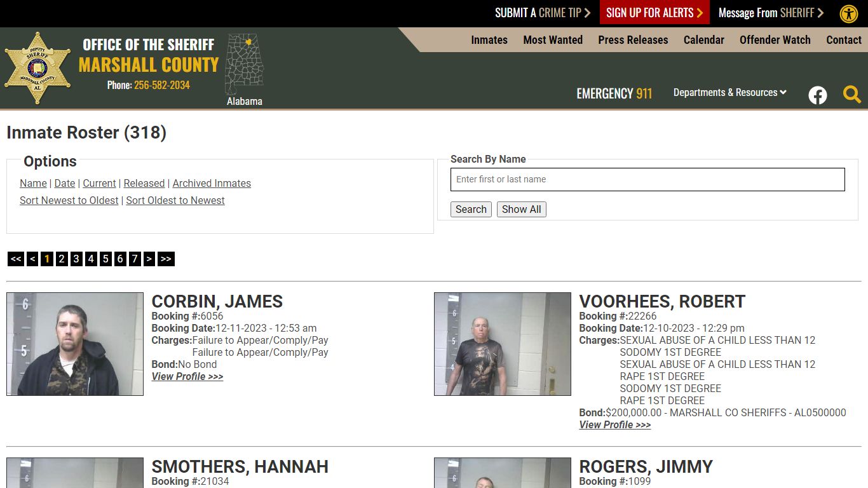This screenshot has height=488, width=868.
Task: Open the Facebook page icon
Action: tap(818, 95)
